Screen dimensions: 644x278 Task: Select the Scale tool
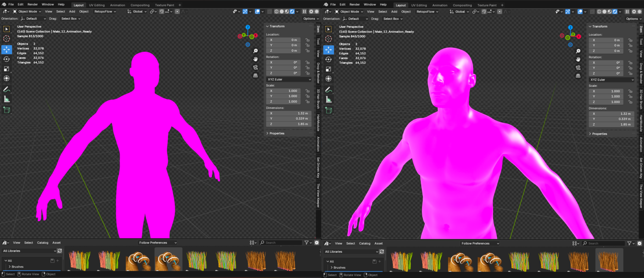(6, 68)
